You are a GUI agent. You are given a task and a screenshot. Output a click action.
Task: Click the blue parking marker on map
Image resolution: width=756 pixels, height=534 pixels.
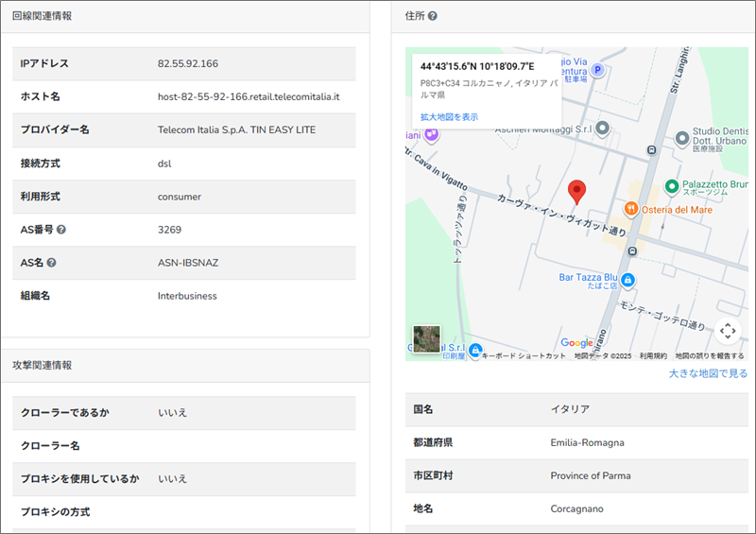pyautogui.click(x=597, y=70)
